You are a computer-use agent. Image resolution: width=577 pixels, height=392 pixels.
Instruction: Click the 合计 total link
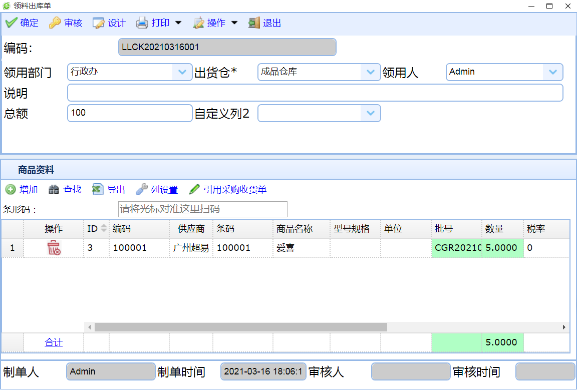54,342
